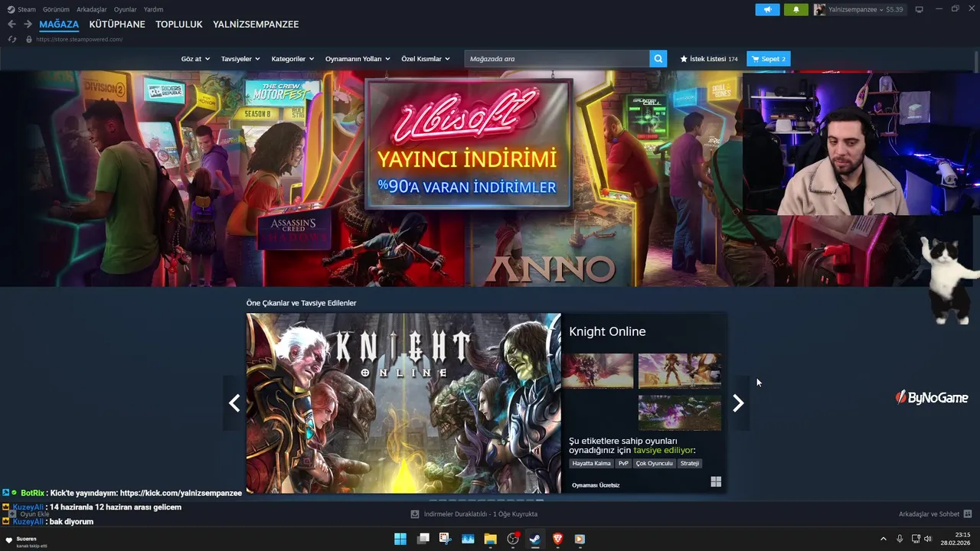Open the Oyunlar menu

point(126,9)
